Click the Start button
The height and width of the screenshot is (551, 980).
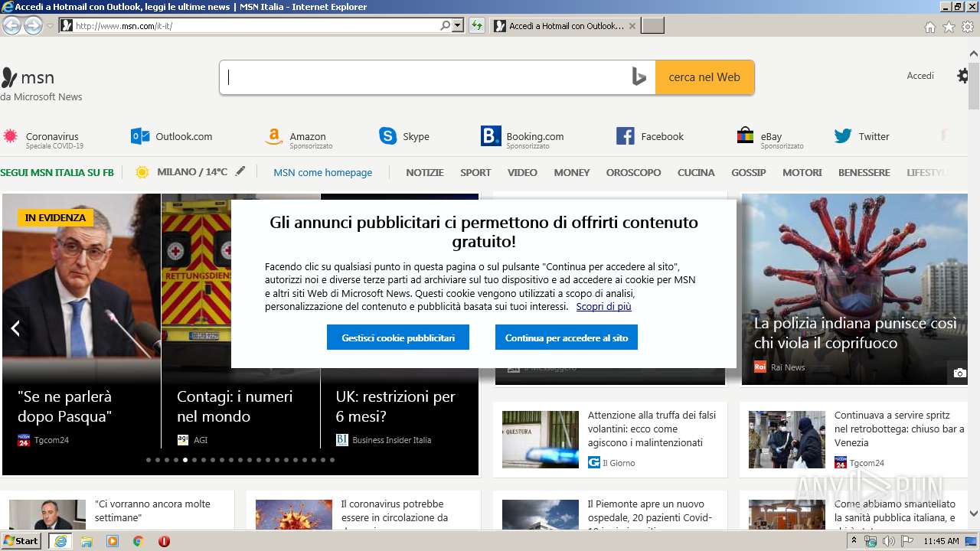click(21, 541)
